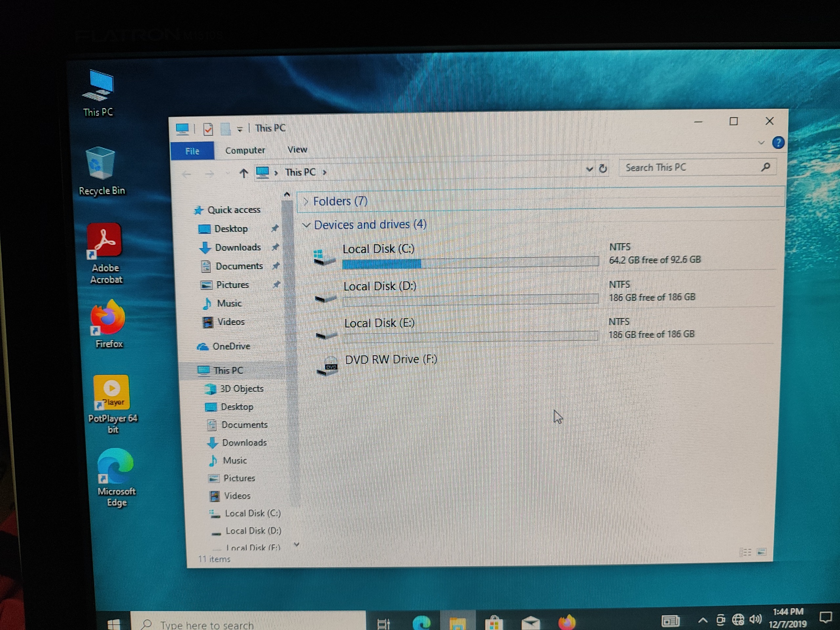The width and height of the screenshot is (840, 630).
Task: Switch to details view in status bar
Action: point(745,552)
